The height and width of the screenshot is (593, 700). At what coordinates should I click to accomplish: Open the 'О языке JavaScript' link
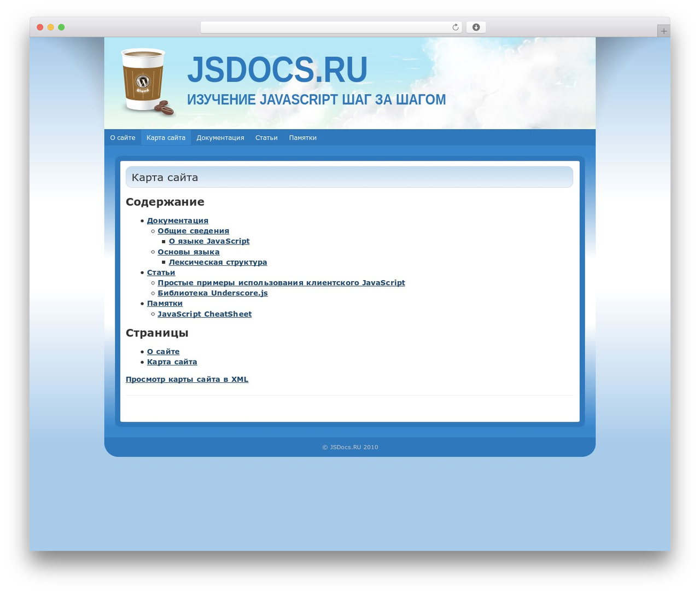[x=209, y=241]
